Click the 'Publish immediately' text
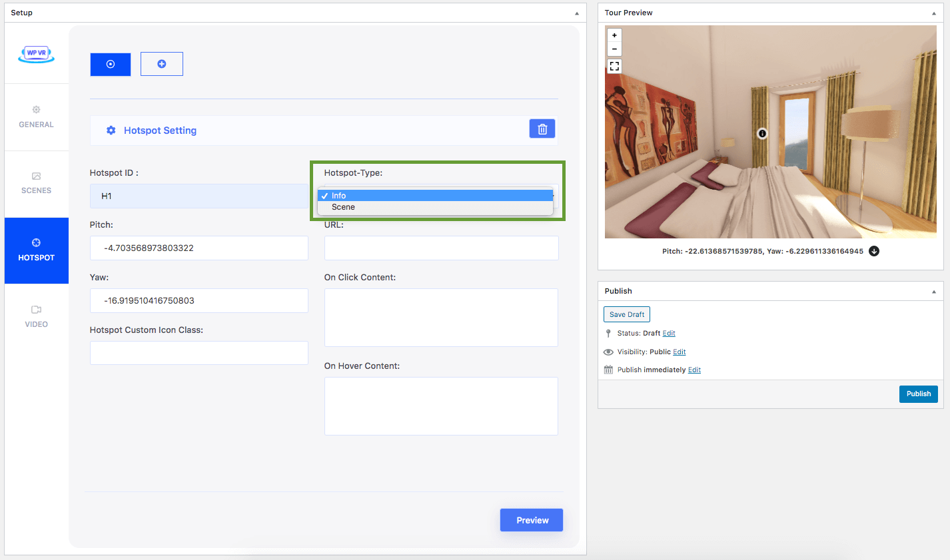 pyautogui.click(x=652, y=370)
